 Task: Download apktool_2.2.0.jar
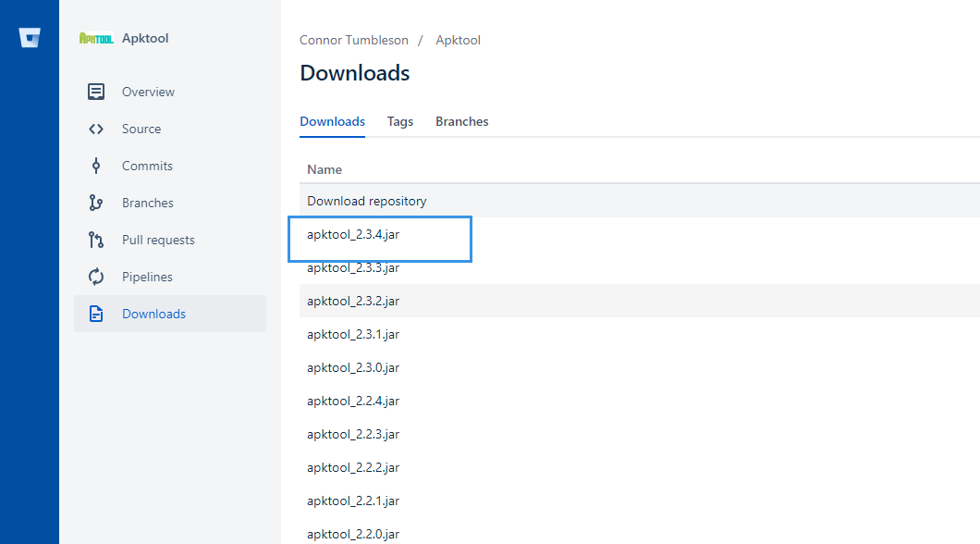point(353,534)
